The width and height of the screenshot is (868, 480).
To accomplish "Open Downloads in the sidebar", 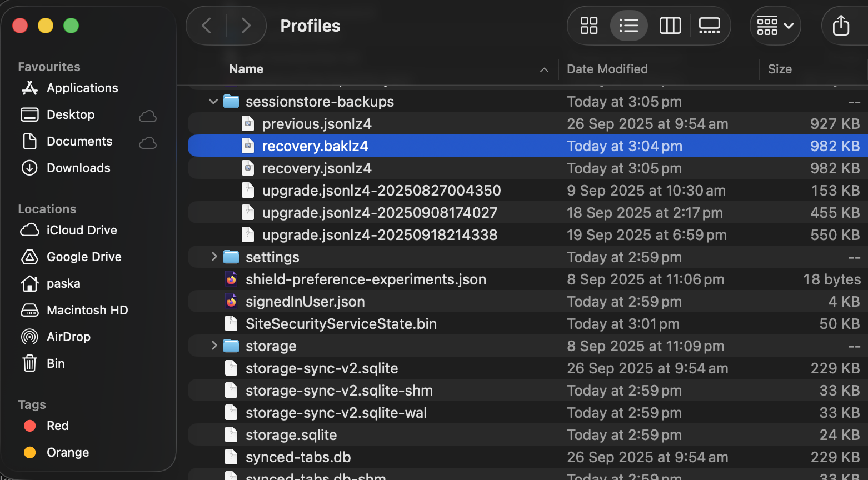I will tap(78, 168).
